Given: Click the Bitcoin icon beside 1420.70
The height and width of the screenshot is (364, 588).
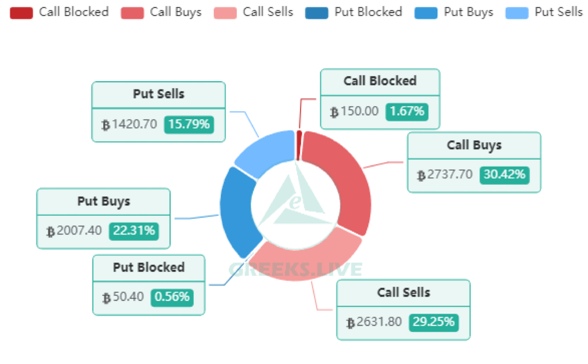Looking at the screenshot, I should [106, 125].
